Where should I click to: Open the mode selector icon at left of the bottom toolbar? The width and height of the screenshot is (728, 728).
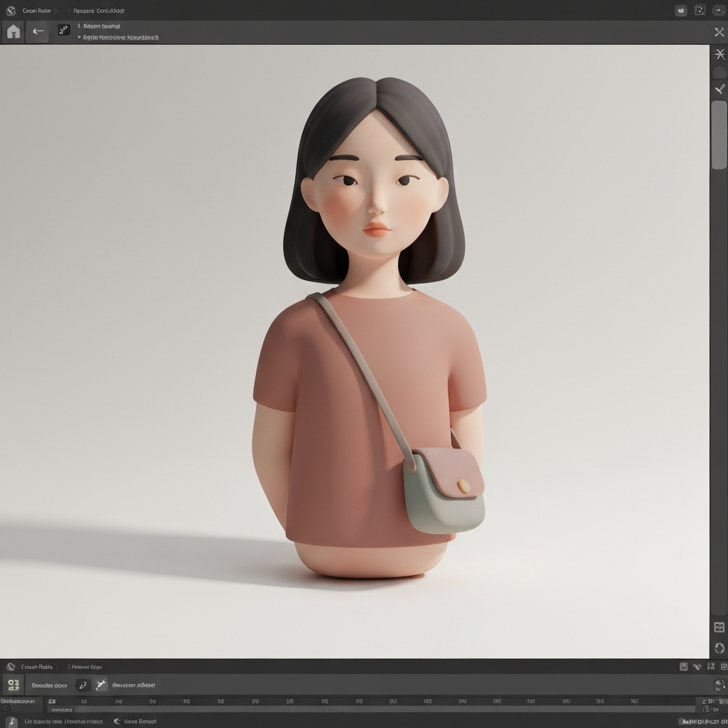[x=14, y=685]
